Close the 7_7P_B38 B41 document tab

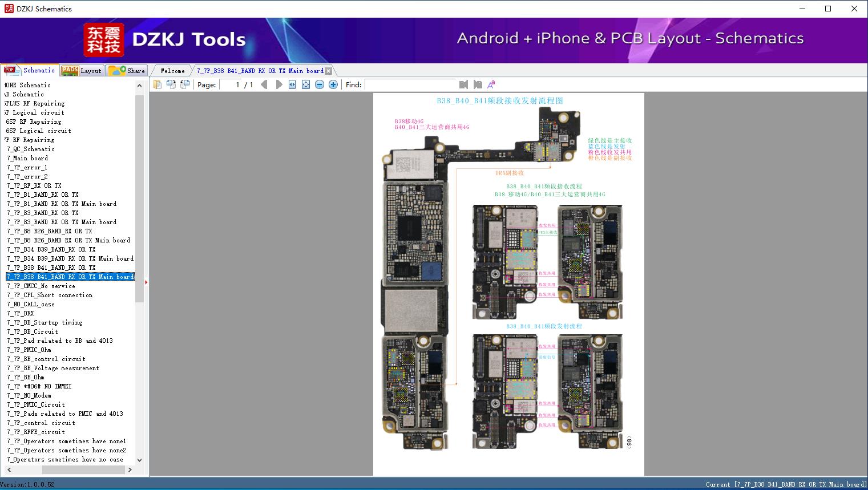(x=328, y=71)
